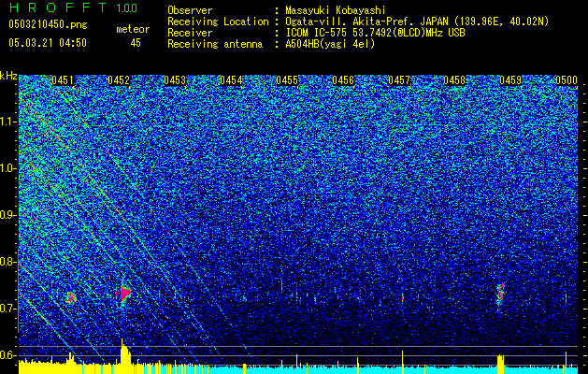Click time marker 0454
588x374 pixels.
click(231, 80)
